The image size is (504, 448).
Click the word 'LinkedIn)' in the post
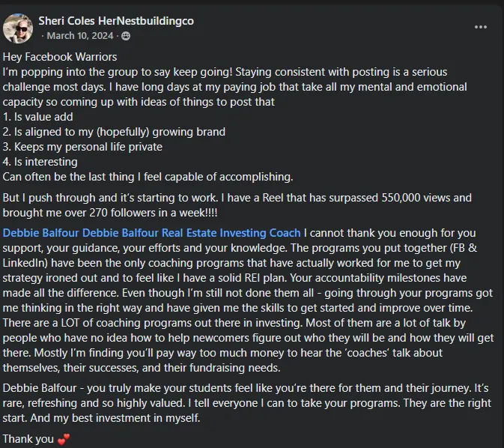pos(25,263)
